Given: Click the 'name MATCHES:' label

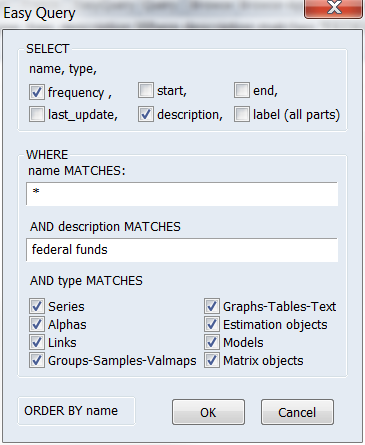Looking at the screenshot, I should click(x=77, y=171).
